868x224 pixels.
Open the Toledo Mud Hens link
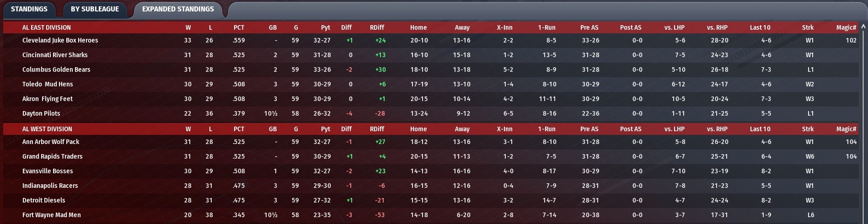(x=48, y=84)
